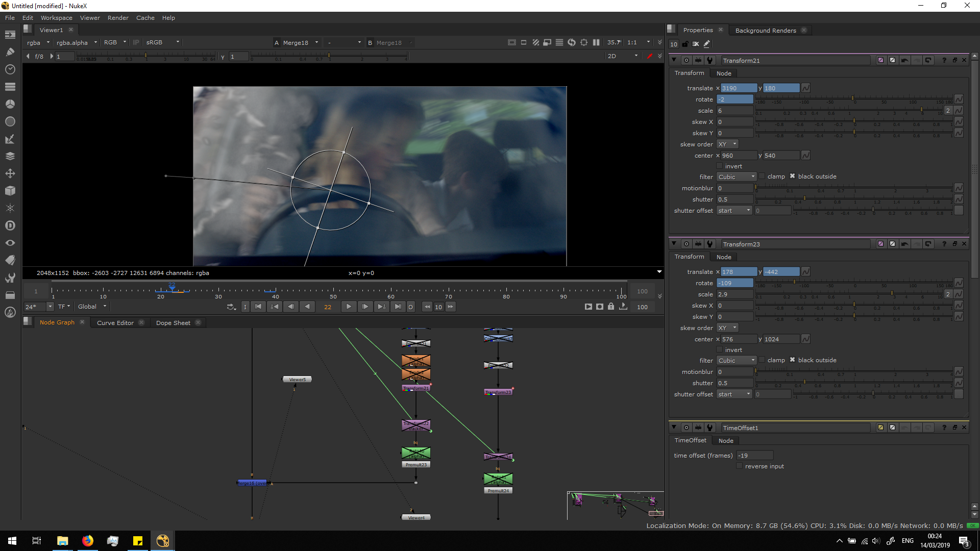
Task: Open animation menu for Transform21 rotate
Action: 959,99
